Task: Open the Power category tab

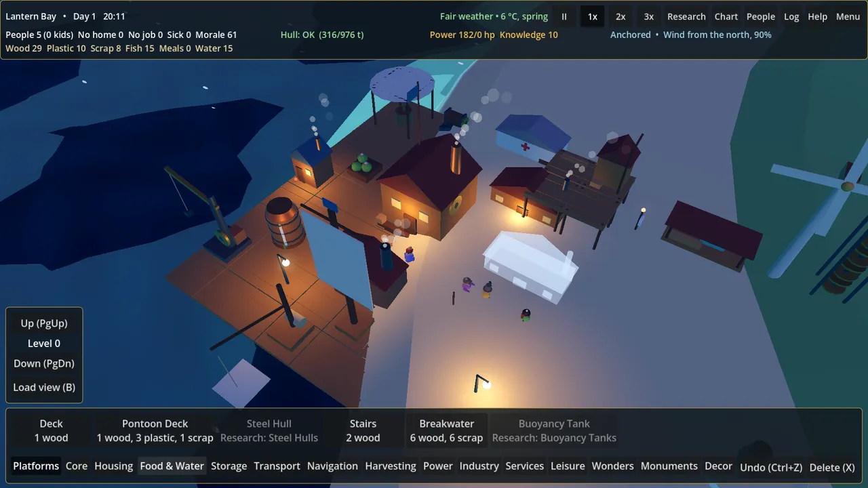Action: [438, 466]
